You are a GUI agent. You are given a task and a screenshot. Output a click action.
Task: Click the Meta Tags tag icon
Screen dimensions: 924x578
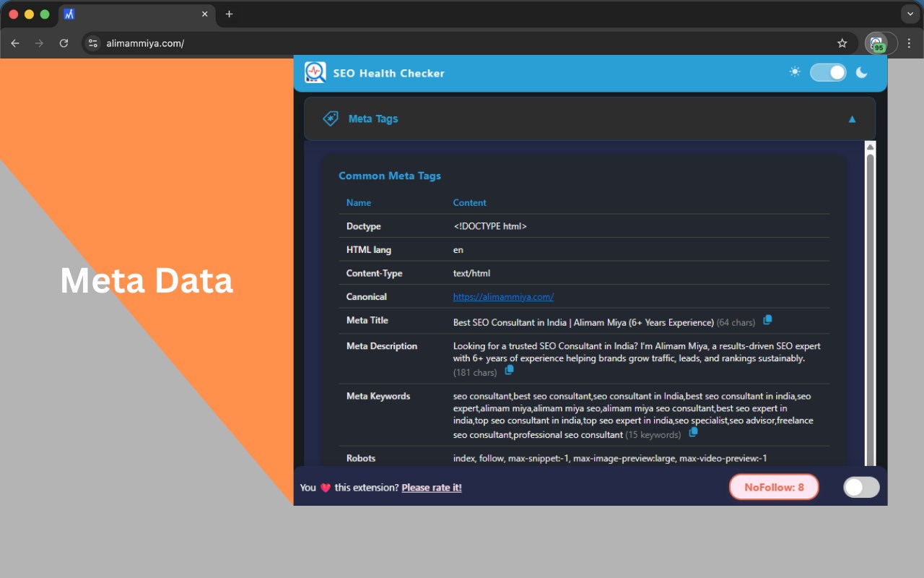click(x=331, y=118)
